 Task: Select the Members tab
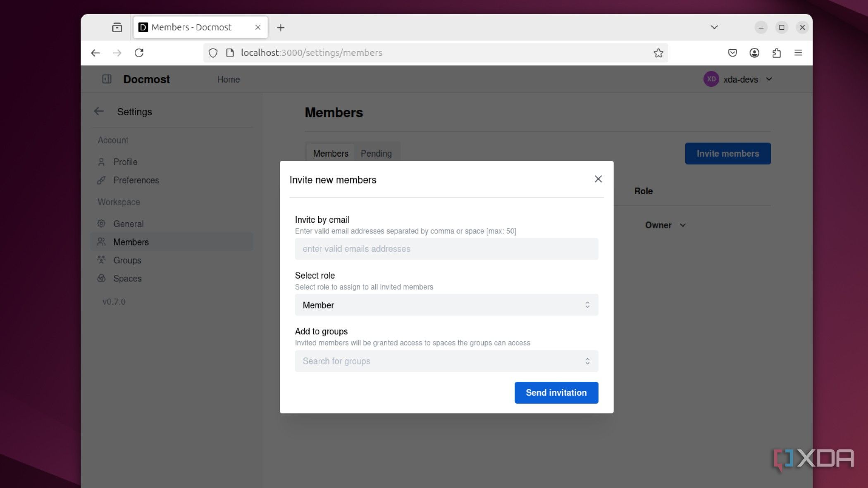click(x=330, y=153)
